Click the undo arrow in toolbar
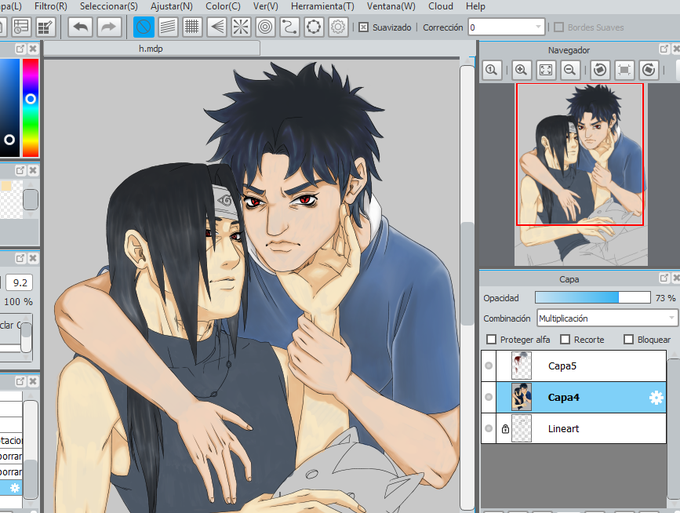 (x=81, y=27)
